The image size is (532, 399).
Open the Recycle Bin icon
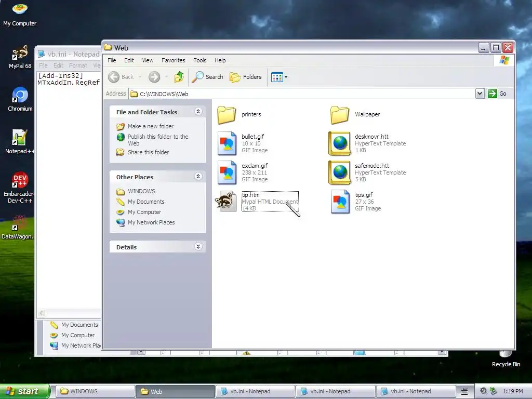pyautogui.click(x=506, y=359)
